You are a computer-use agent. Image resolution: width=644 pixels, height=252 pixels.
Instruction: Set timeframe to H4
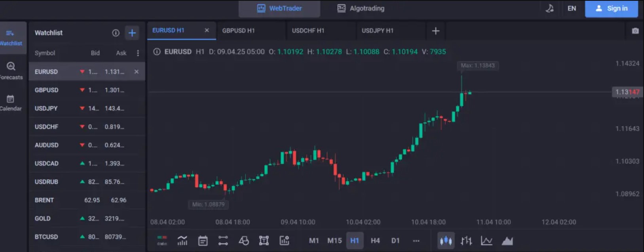click(x=375, y=241)
